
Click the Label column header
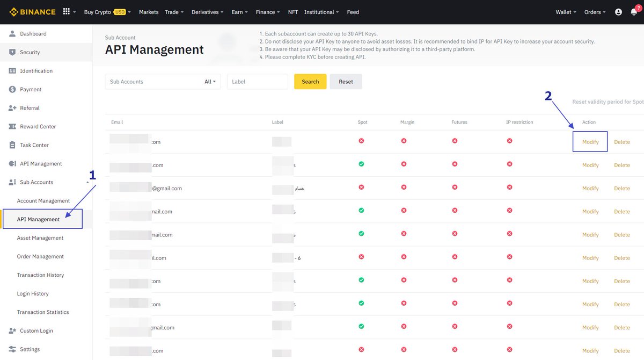277,122
